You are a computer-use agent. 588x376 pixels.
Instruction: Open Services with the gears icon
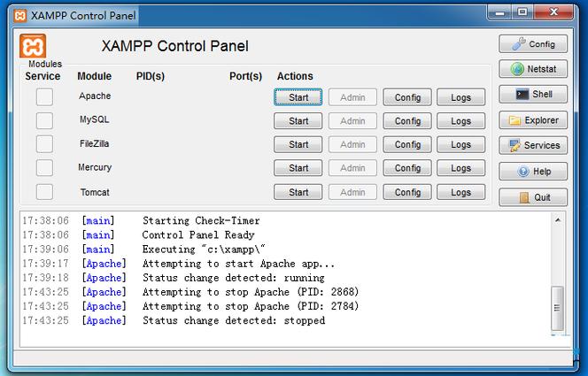click(533, 145)
